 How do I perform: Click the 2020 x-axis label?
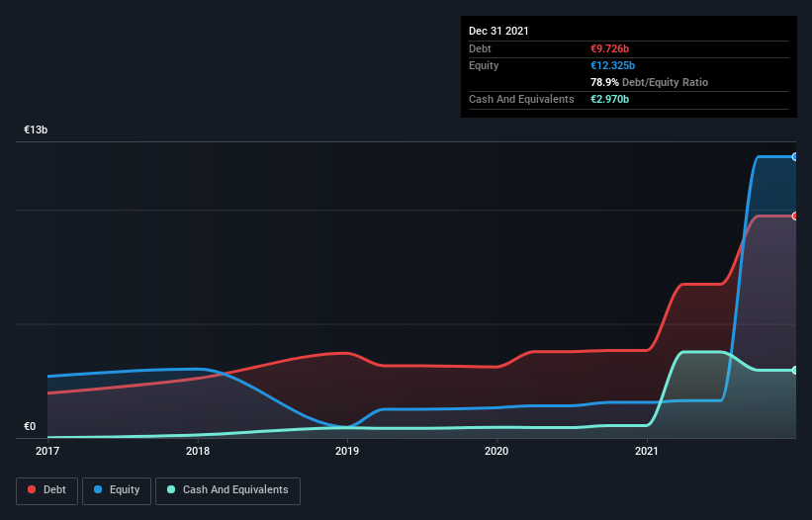coord(496,451)
